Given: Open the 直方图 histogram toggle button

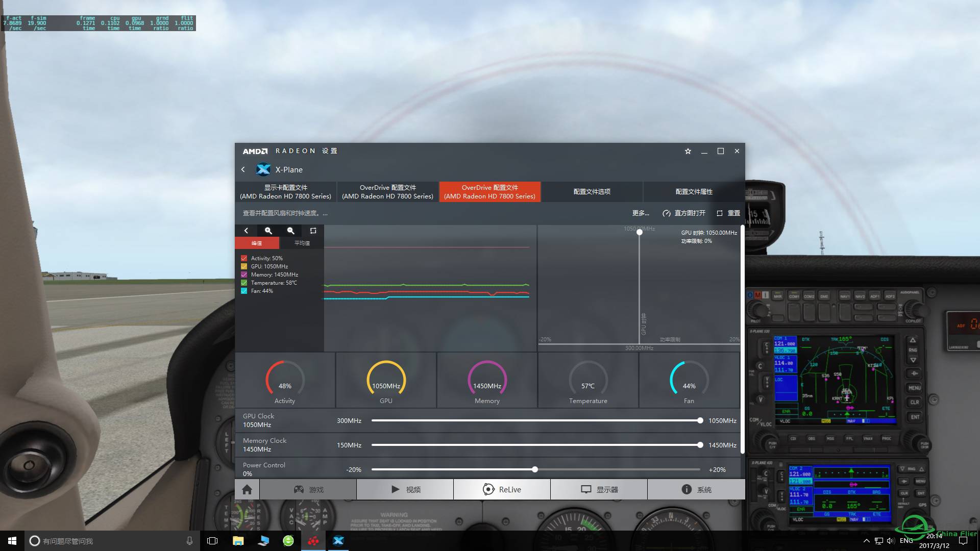Looking at the screenshot, I should coord(684,213).
